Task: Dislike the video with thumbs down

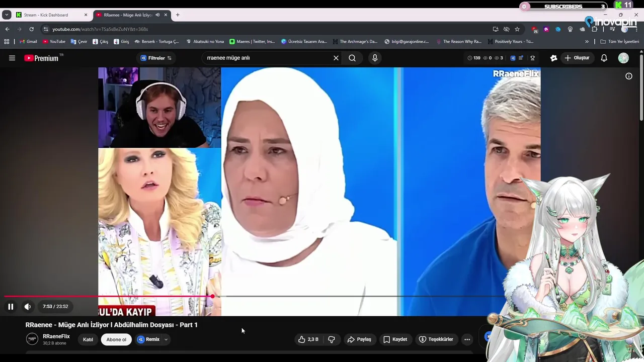Action: coord(332,339)
